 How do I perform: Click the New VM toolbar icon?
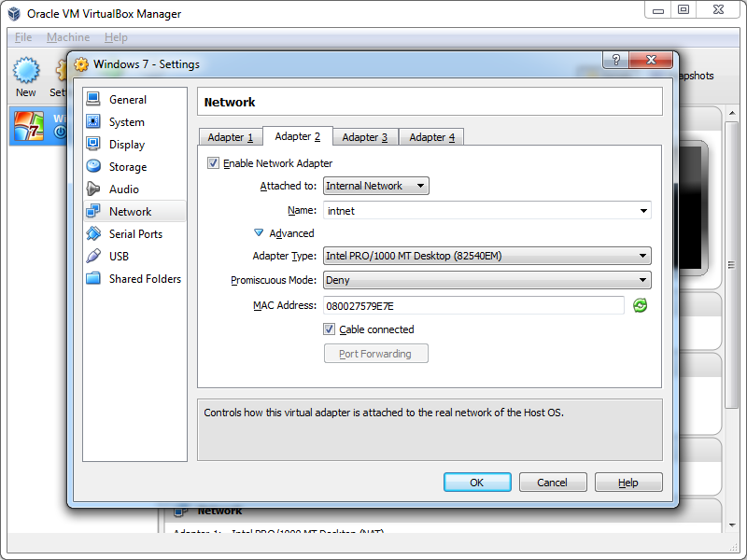26,72
